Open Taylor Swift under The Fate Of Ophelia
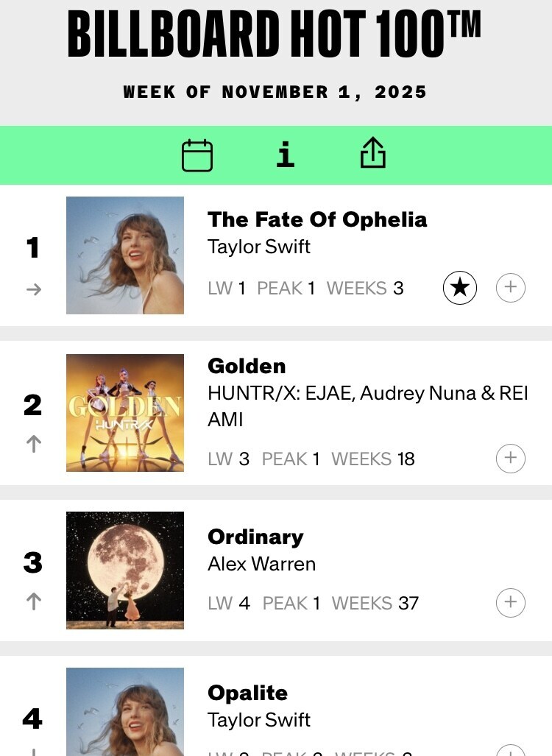The image size is (552, 756). tap(259, 246)
